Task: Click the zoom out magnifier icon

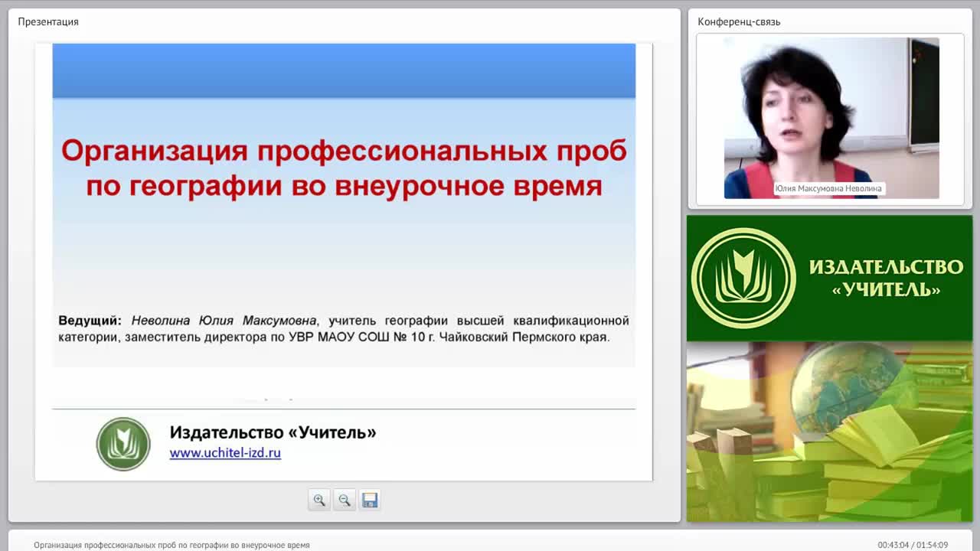Action: 345,500
